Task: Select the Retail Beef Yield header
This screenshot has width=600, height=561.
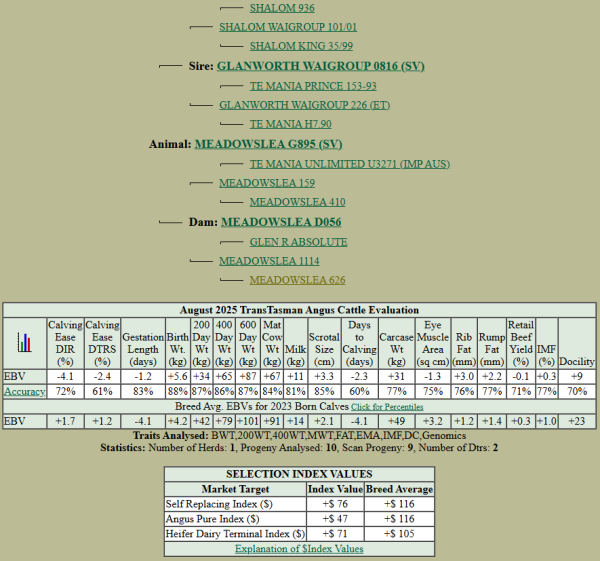Action: (x=521, y=343)
